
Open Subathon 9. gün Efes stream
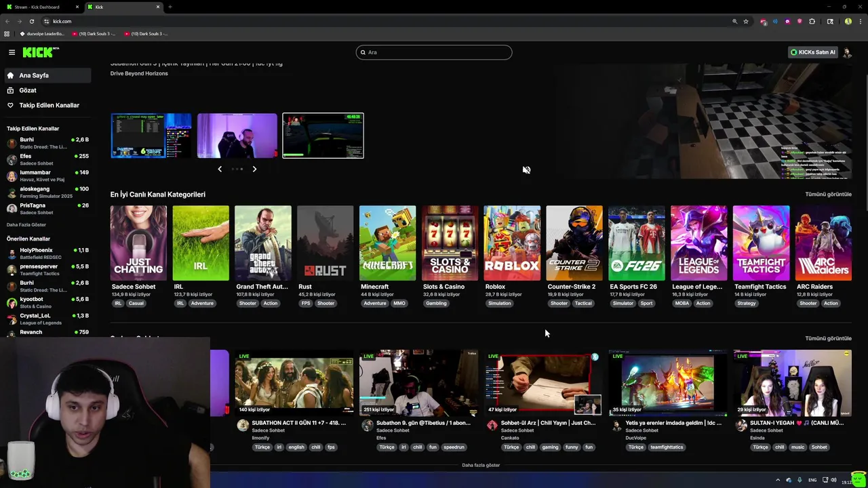[x=419, y=383]
